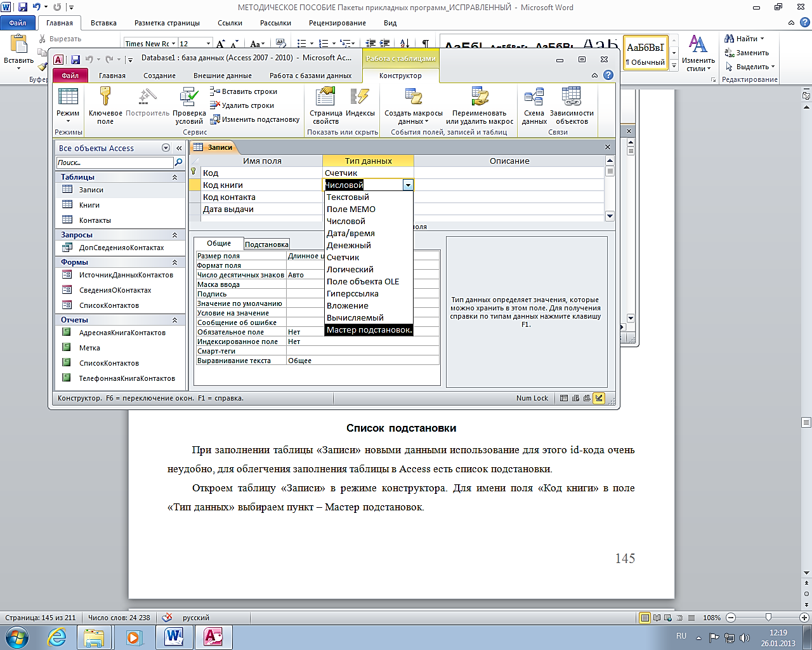
Task: Choose Поле МЕМО data type
Action: pos(369,209)
